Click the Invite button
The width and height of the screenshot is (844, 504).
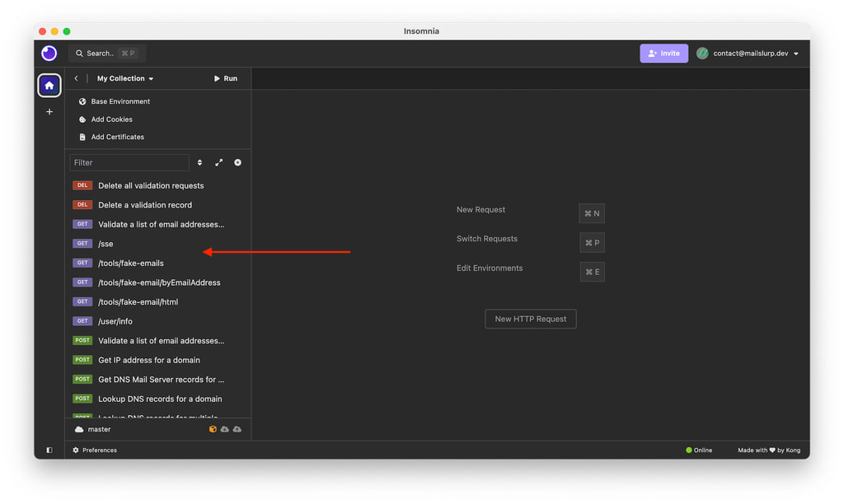tap(663, 54)
